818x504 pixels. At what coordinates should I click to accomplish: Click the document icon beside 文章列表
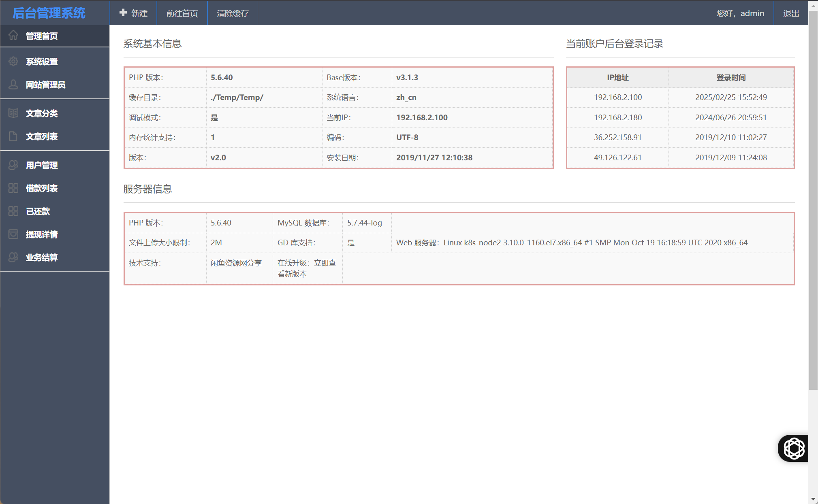[13, 136]
